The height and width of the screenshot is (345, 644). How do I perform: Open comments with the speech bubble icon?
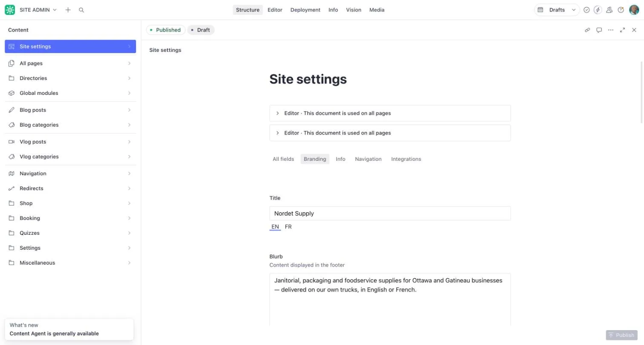coord(599,30)
